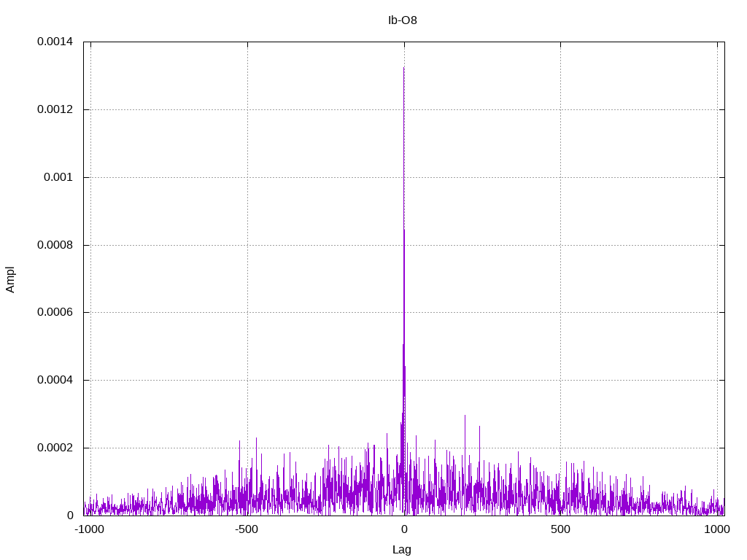Click the x-axis label "Lag"
The width and height of the screenshot is (747, 560).
click(402, 550)
